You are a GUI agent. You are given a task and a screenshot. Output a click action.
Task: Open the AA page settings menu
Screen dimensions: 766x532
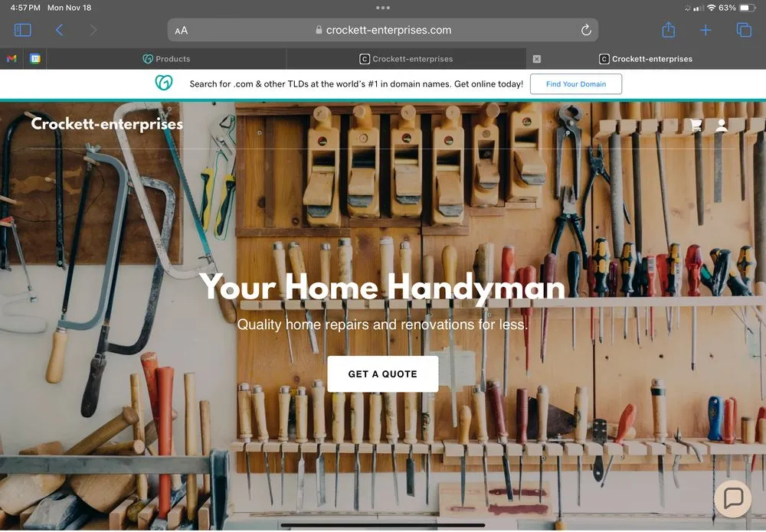coord(182,31)
